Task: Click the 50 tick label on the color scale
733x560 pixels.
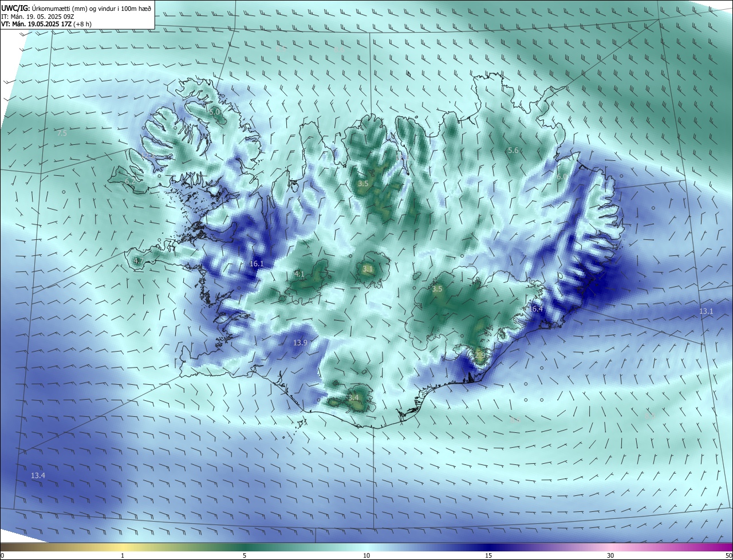Action: tap(728, 556)
